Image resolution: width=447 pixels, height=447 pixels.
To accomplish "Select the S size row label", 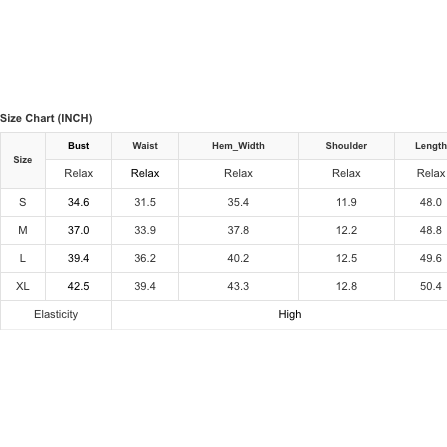I will (x=23, y=202).
